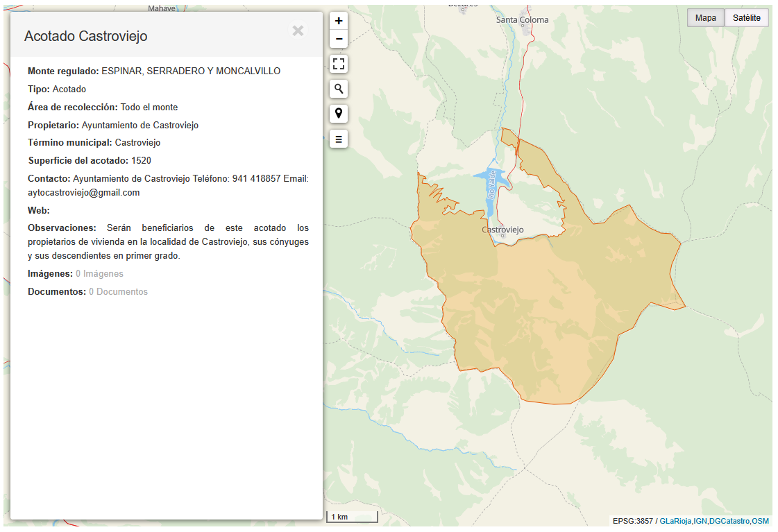Open the OSM attribution link
Viewport: 778px width, 532px height.
pyautogui.click(x=760, y=521)
